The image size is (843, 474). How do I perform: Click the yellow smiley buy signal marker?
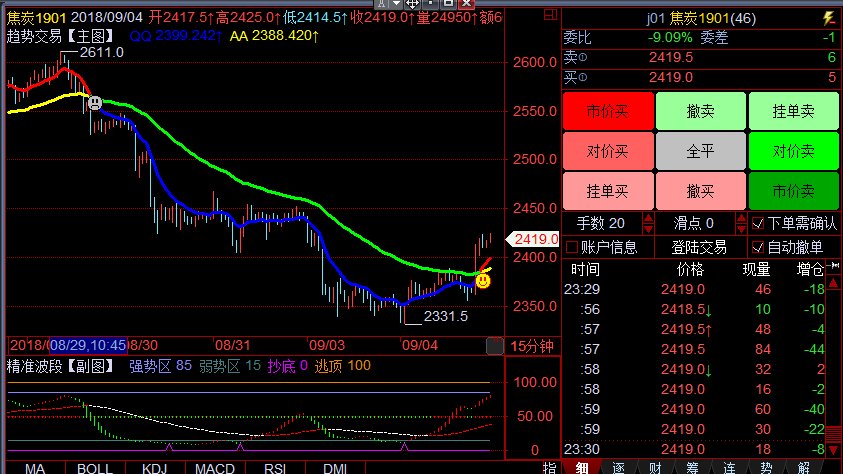[x=483, y=281]
